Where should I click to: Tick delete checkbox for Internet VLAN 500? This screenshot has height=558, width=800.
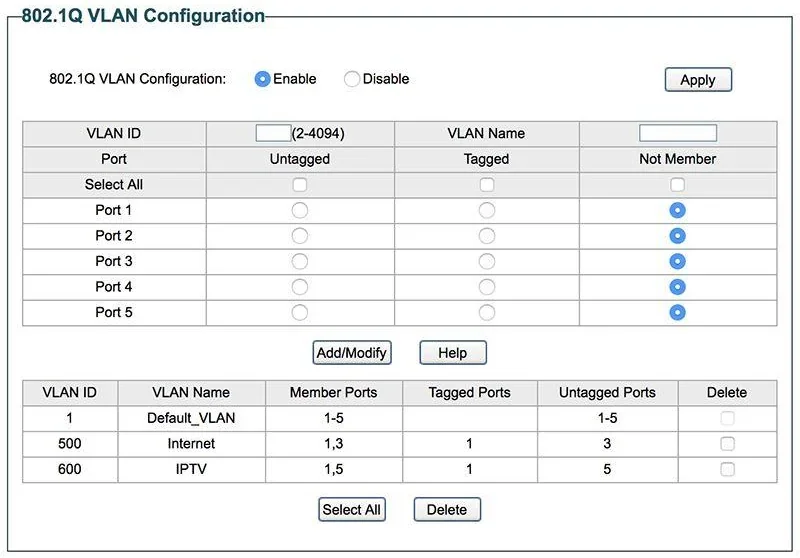tap(727, 444)
